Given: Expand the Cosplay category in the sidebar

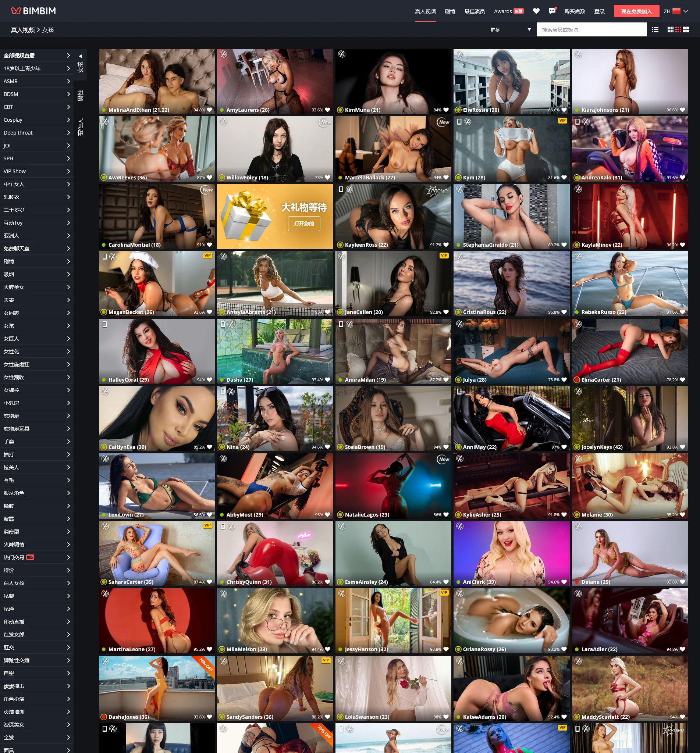Looking at the screenshot, I should [37, 119].
